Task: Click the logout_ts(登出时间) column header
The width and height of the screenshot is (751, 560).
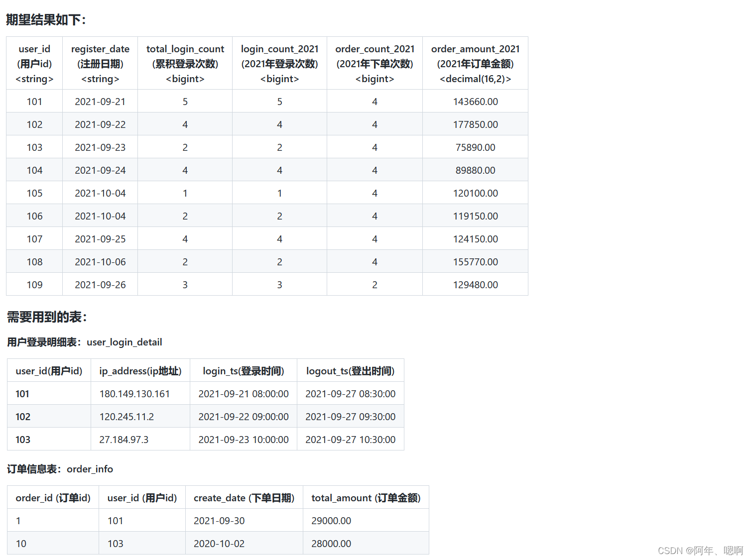Action: 351,371
